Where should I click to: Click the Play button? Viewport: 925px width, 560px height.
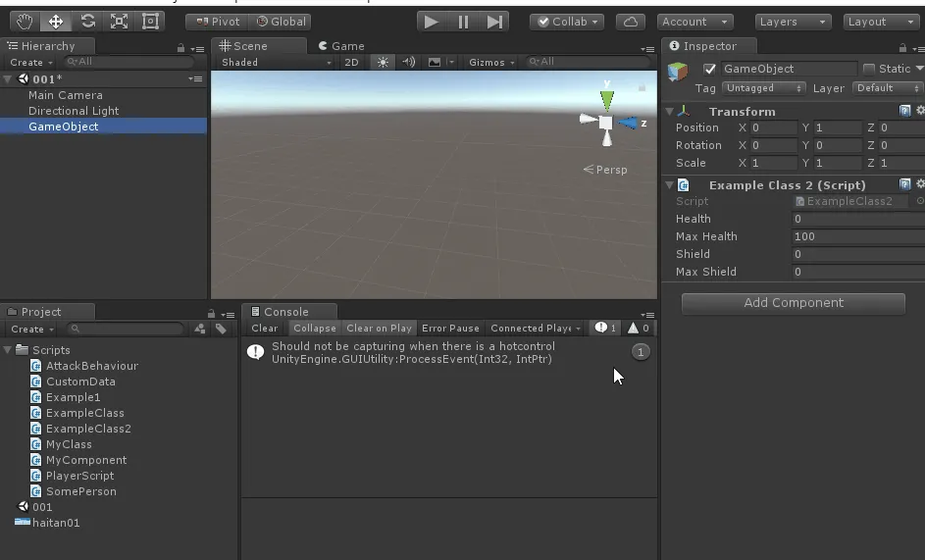[432, 22]
